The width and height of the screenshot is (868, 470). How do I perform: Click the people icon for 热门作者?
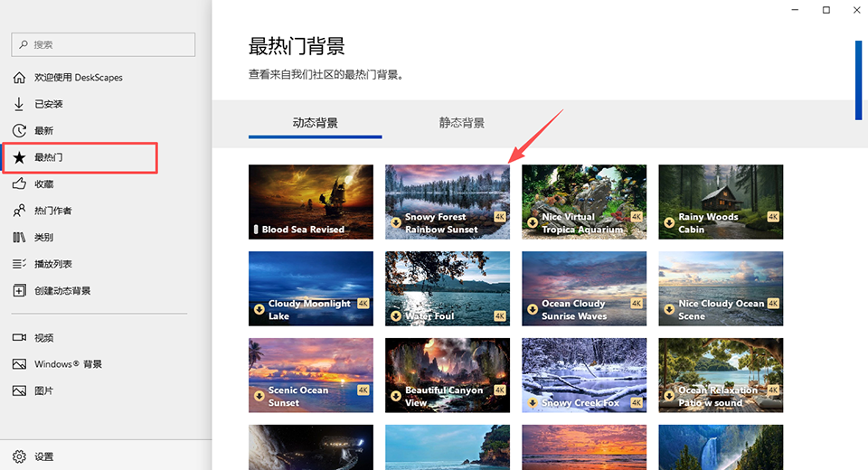click(19, 211)
